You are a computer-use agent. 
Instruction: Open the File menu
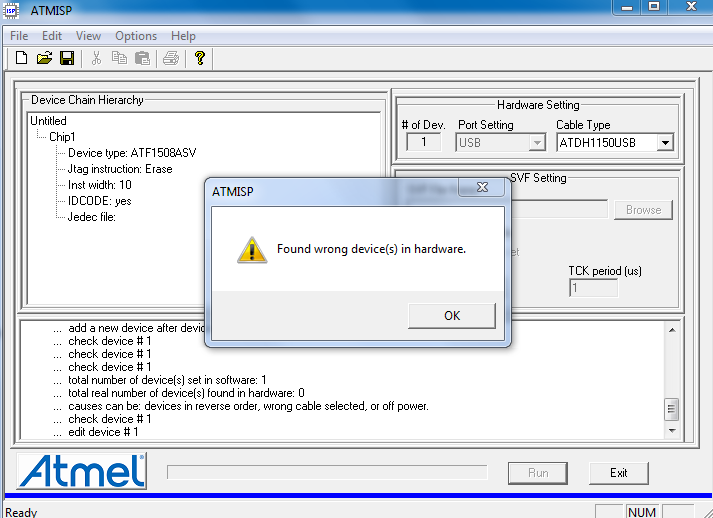tap(19, 36)
